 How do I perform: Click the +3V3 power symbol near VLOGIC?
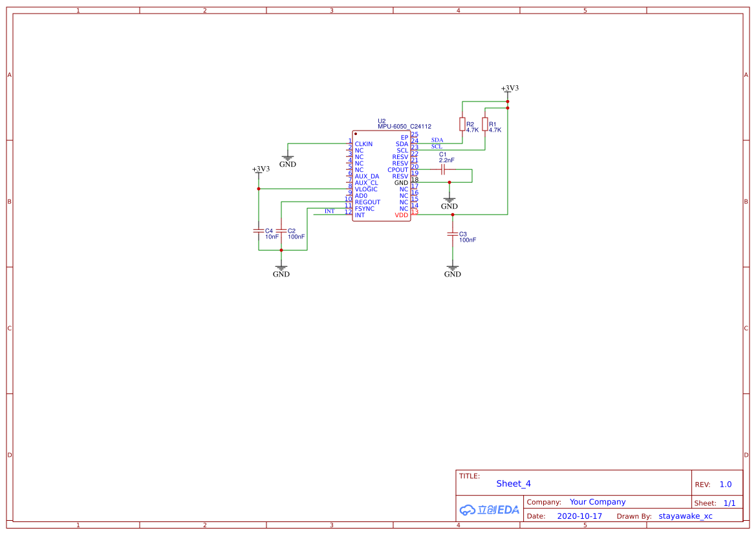[261, 171]
